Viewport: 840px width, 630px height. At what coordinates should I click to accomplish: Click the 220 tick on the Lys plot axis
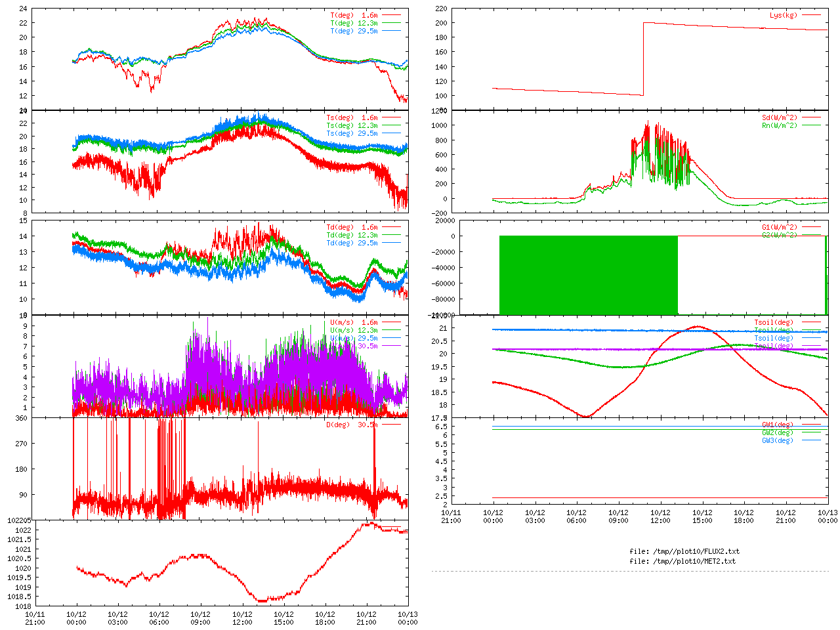[440, 9]
